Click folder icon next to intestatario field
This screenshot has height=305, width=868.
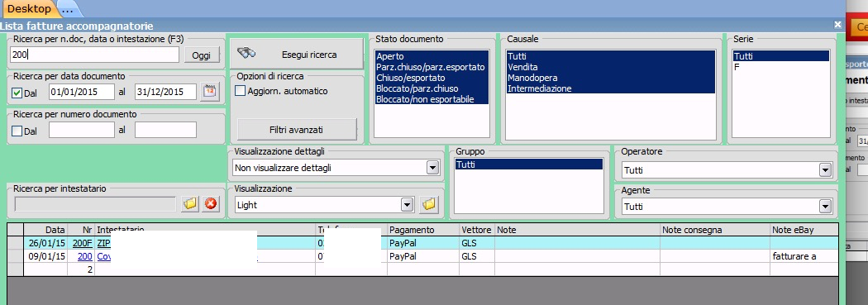click(x=190, y=204)
